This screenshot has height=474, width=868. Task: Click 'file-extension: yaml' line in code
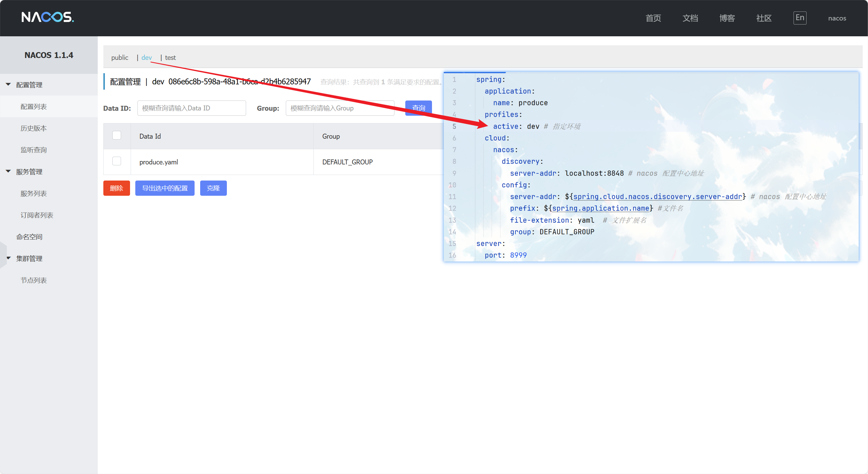coord(552,220)
